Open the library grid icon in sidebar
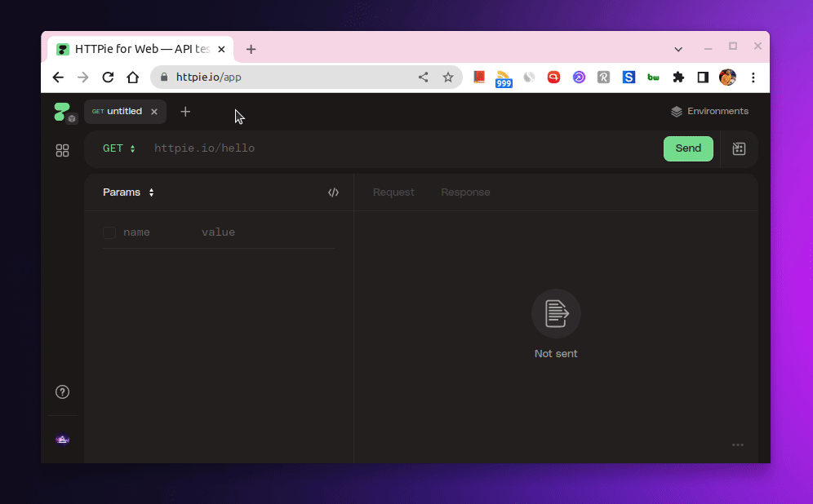The width and height of the screenshot is (813, 504). [x=62, y=150]
